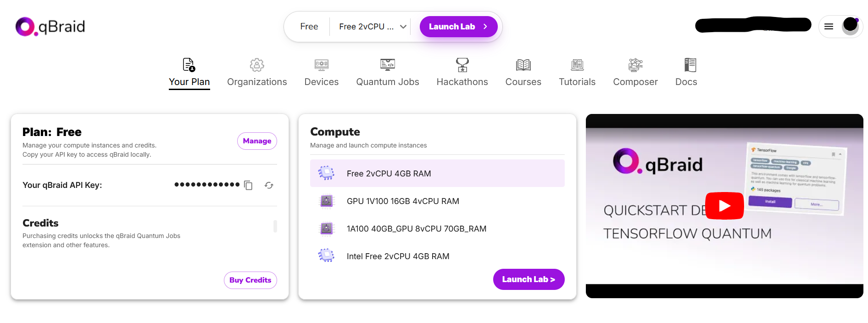Click the Tutorials icon
Viewport: 868px width, 323px height.
point(577,65)
